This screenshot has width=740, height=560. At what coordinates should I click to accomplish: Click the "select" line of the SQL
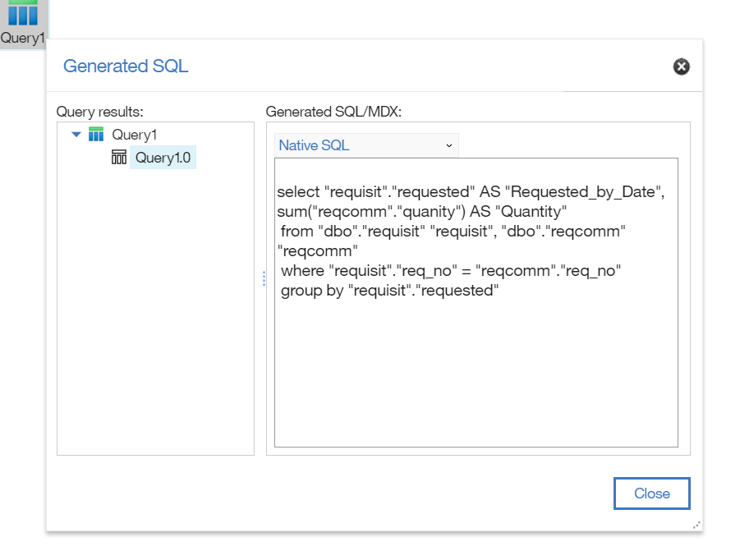[x=470, y=191]
